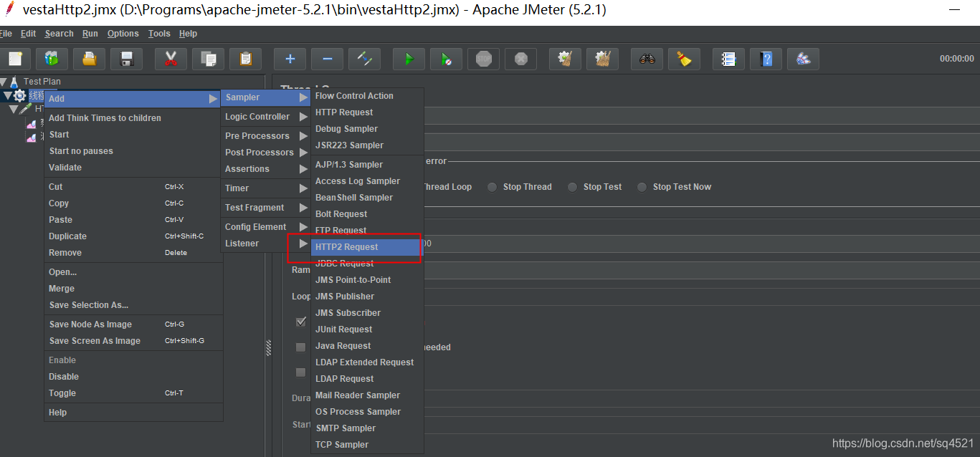Click the Copy toolbar icon
This screenshot has height=457, width=980.
pyautogui.click(x=208, y=59)
